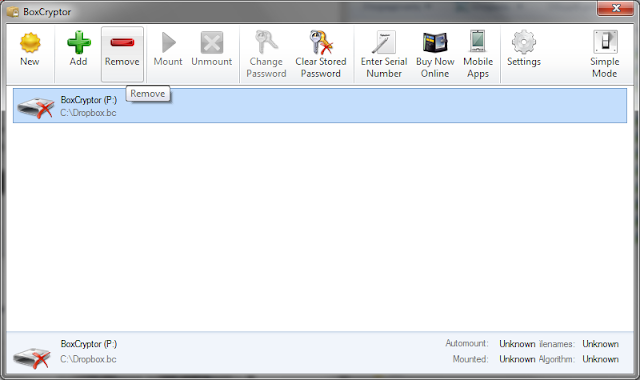The image size is (640, 380).
Task: Click the red Remove toolbar button
Action: tap(122, 54)
